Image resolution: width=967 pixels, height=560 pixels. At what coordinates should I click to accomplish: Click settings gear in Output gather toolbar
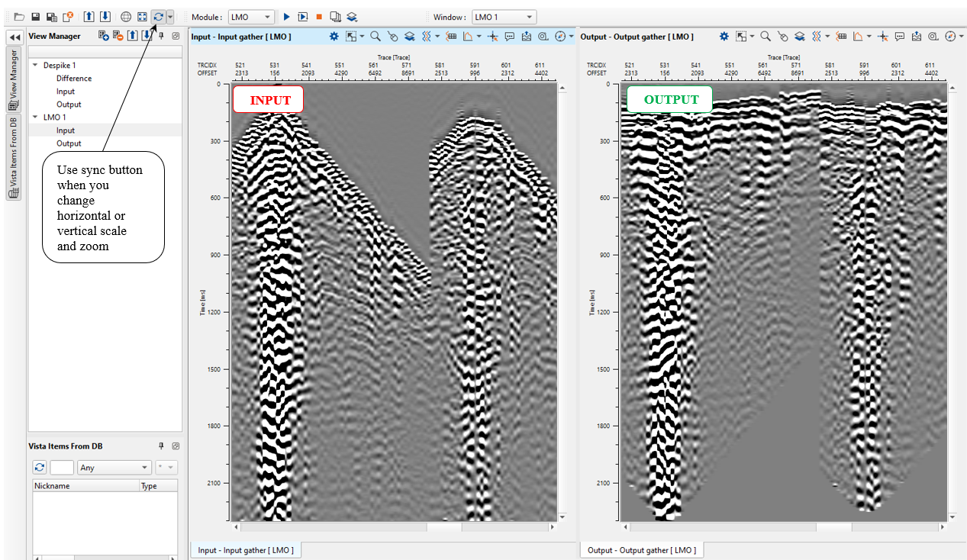click(x=724, y=37)
